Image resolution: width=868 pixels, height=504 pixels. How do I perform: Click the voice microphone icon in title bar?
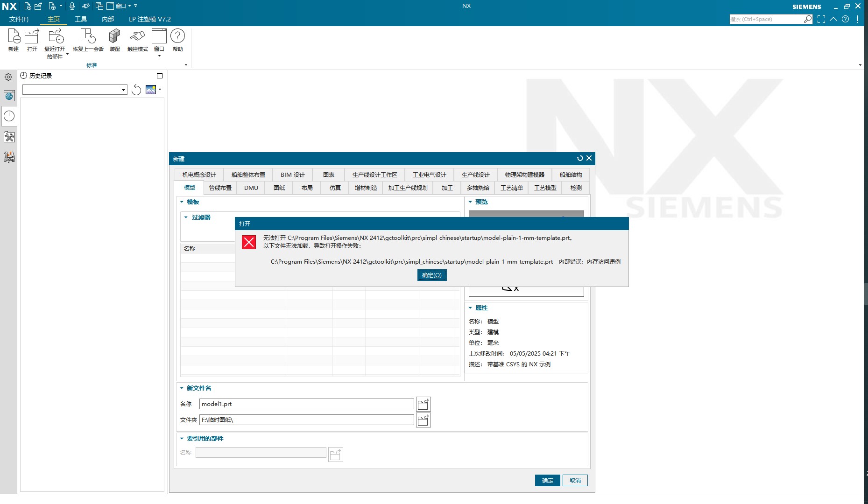[72, 6]
